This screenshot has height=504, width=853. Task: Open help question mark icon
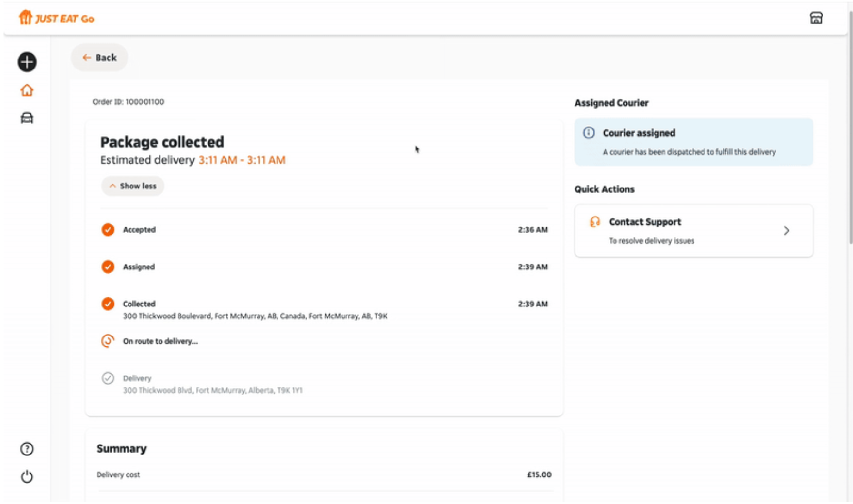click(27, 449)
